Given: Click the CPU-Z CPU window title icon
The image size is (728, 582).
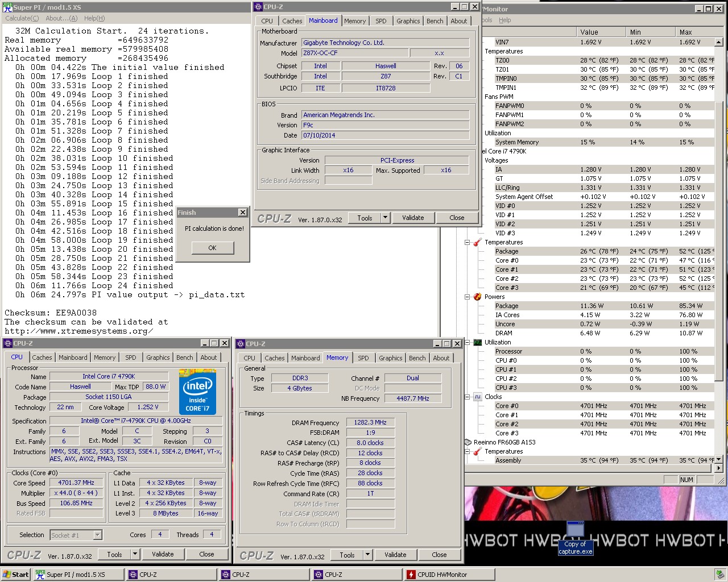Looking at the screenshot, I should pos(8,343).
